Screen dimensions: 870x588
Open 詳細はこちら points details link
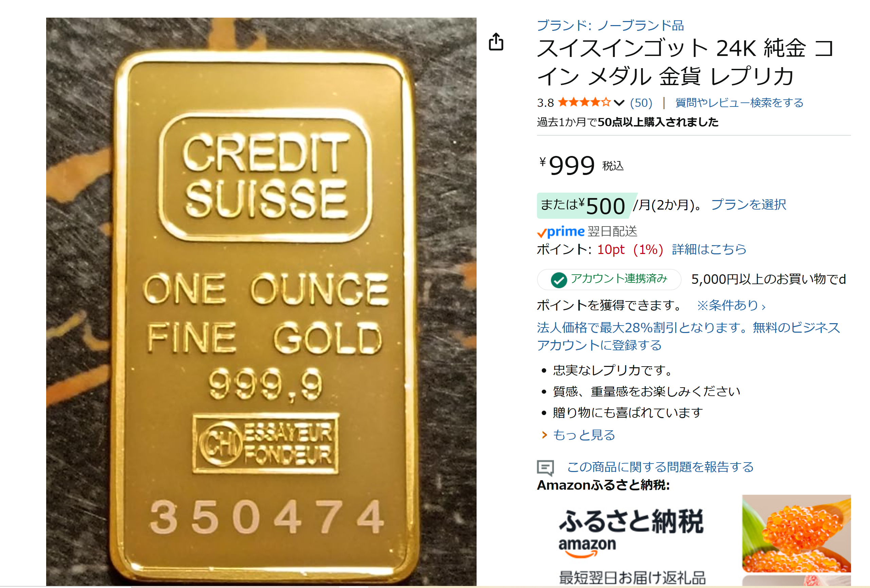[x=709, y=249]
